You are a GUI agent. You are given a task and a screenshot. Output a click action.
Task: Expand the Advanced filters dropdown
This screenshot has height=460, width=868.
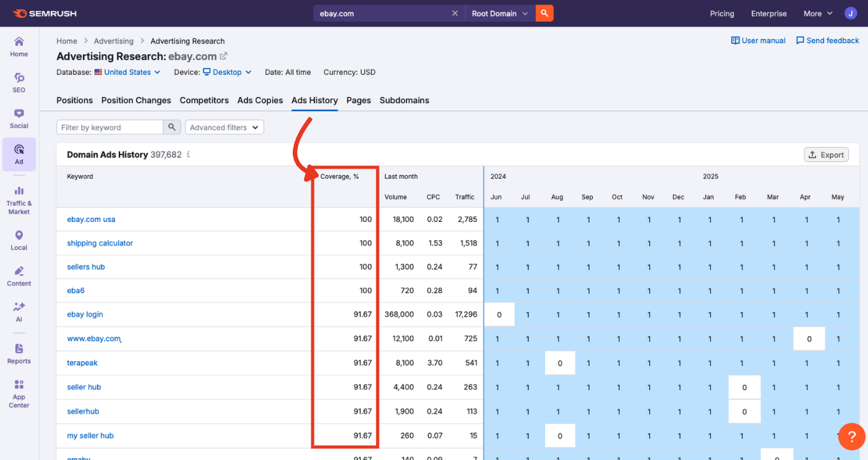point(224,127)
